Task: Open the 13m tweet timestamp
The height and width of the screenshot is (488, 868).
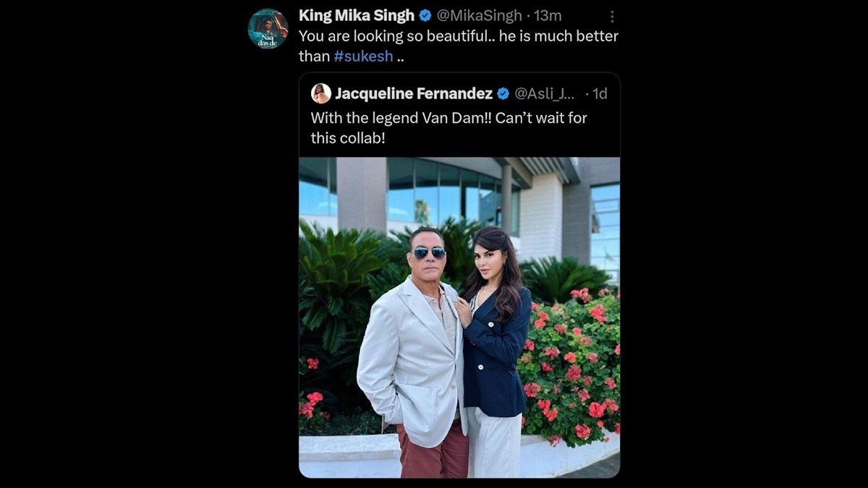Action: (548, 16)
